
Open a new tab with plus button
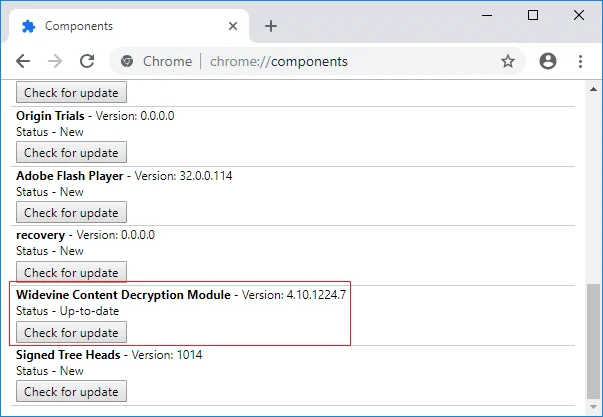(x=271, y=26)
